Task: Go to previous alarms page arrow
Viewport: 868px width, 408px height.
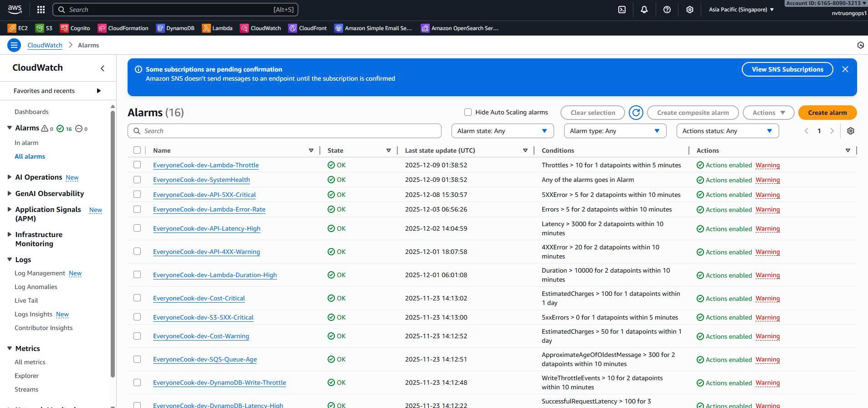Action: point(806,131)
